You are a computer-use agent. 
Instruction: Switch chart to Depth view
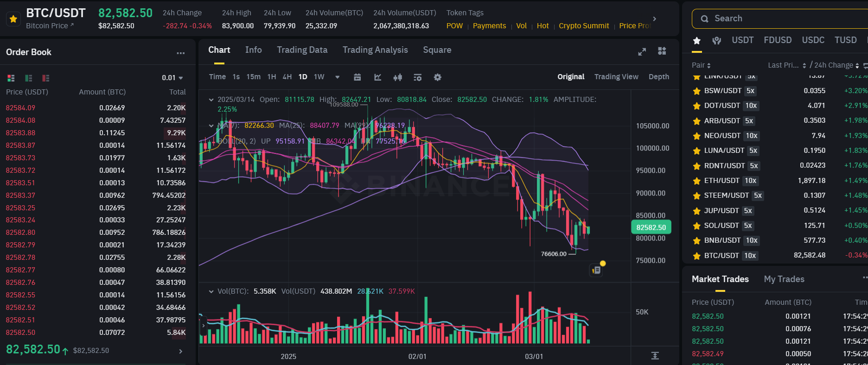click(659, 77)
